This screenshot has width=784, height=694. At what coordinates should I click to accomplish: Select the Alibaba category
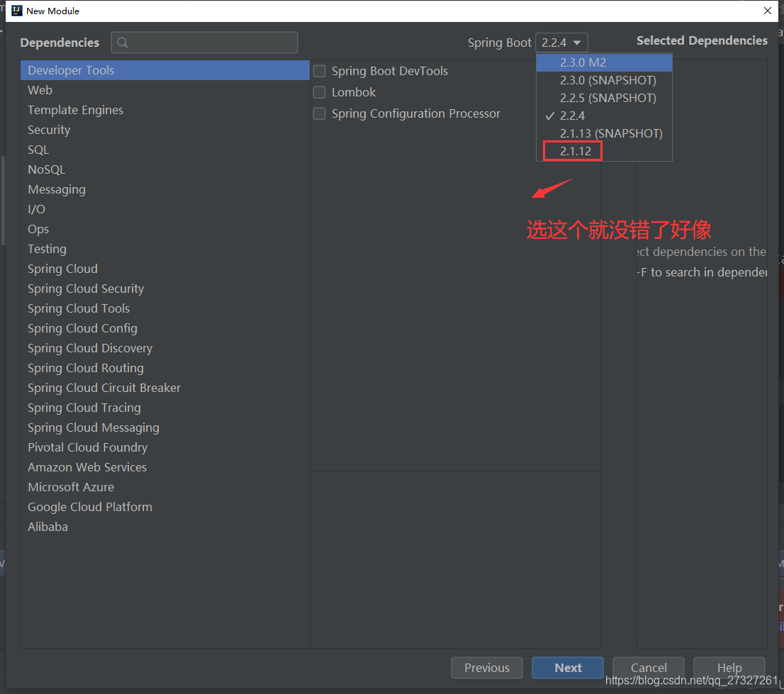(165, 527)
